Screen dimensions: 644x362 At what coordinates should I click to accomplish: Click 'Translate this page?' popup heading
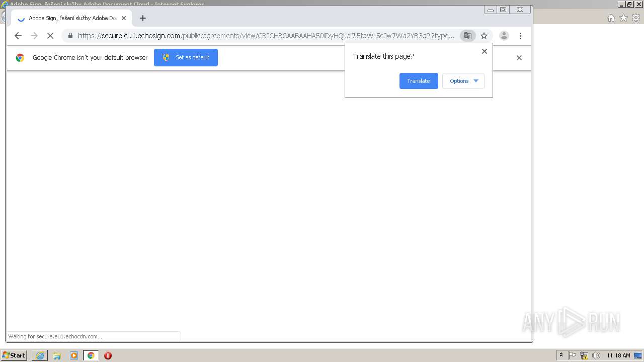[383, 56]
